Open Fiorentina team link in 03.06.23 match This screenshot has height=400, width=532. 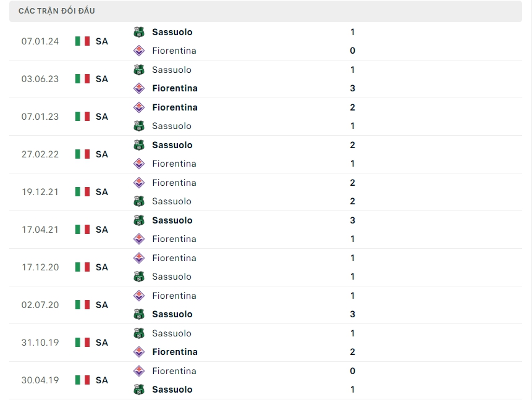pos(175,88)
